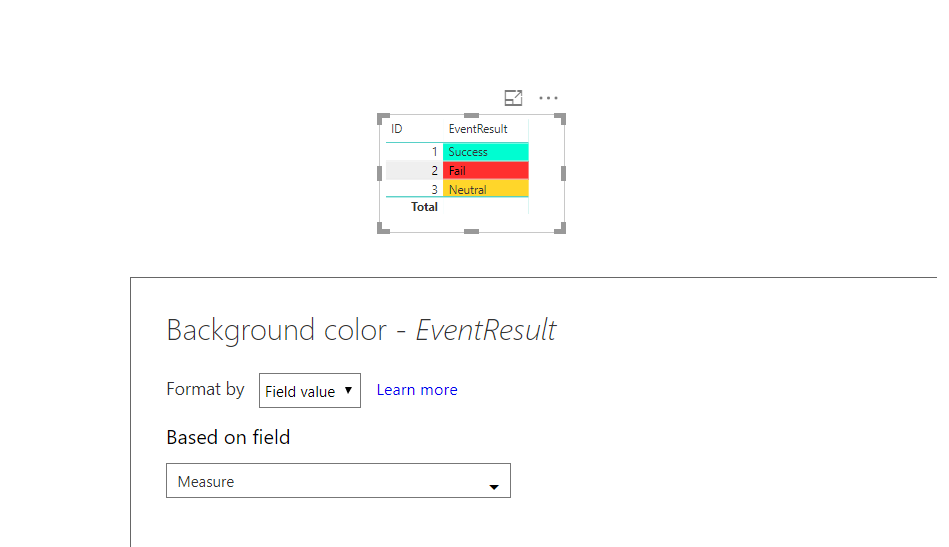The height and width of the screenshot is (547, 949).
Task: Select the Total row label
Action: [x=424, y=207]
